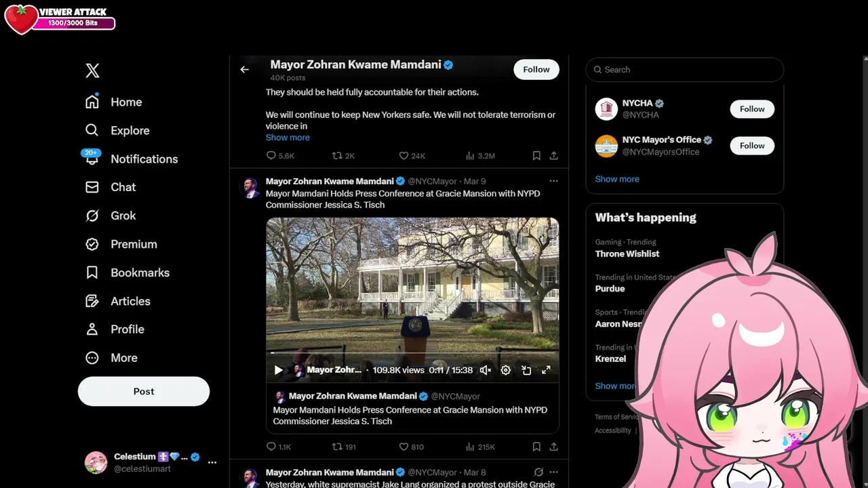
Task: Open the Mar 9 post timestamp
Action: (x=474, y=182)
